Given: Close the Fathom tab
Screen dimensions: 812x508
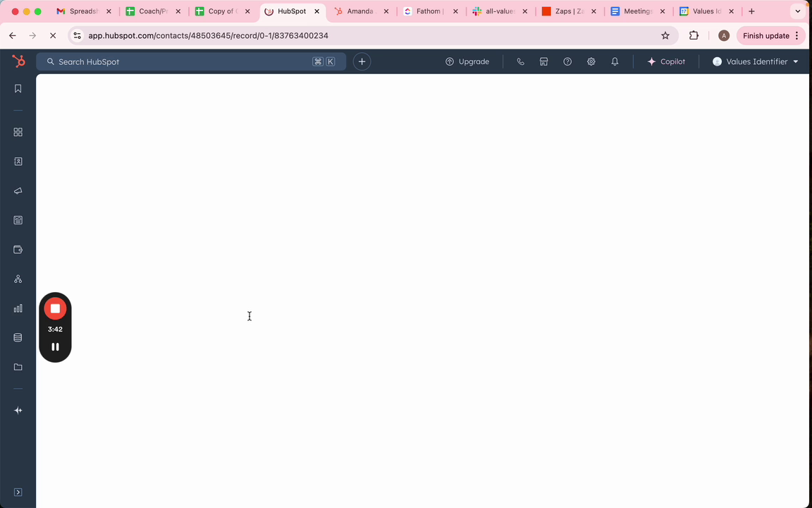Looking at the screenshot, I should coord(456,11).
